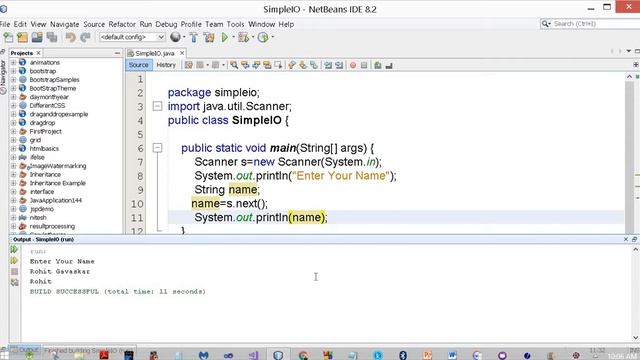Click the Profile Project clock icon
The width and height of the screenshot is (640, 360).
(263, 38)
